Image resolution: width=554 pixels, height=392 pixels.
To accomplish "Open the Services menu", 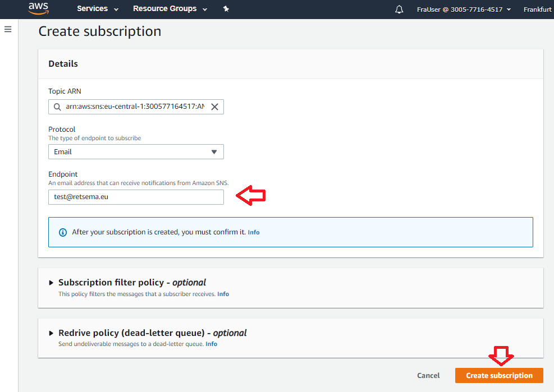I will click(98, 9).
